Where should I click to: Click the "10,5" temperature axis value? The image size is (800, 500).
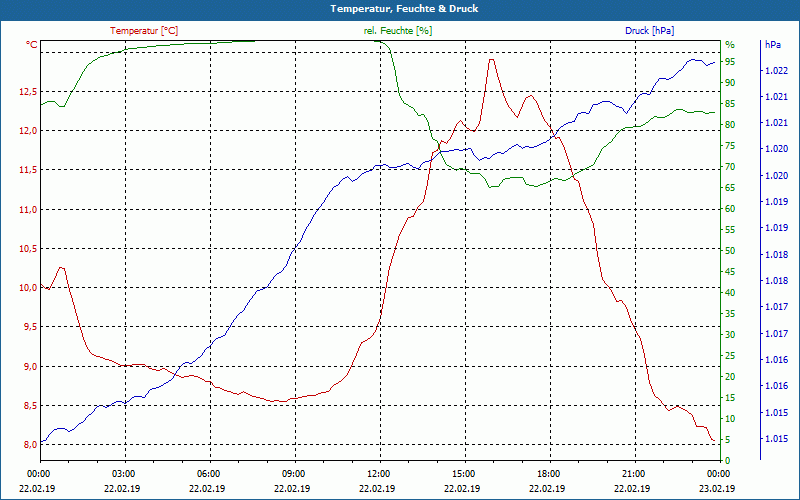click(28, 248)
